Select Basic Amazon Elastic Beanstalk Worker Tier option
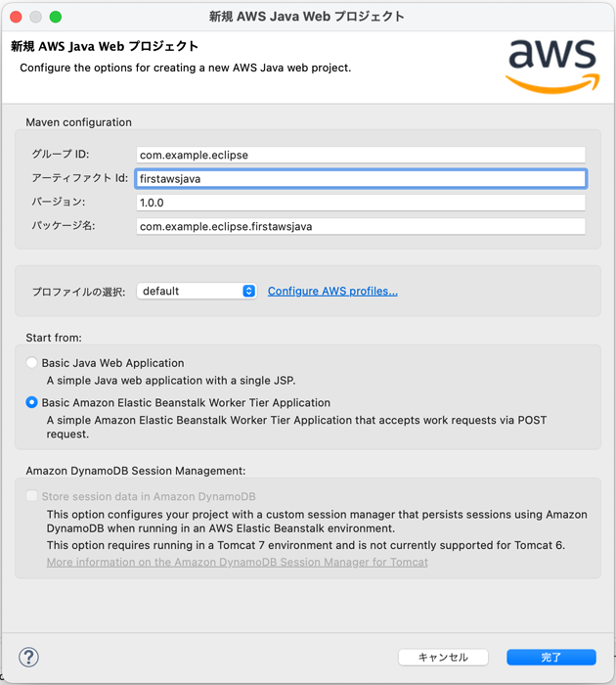616x685 pixels. (x=31, y=402)
